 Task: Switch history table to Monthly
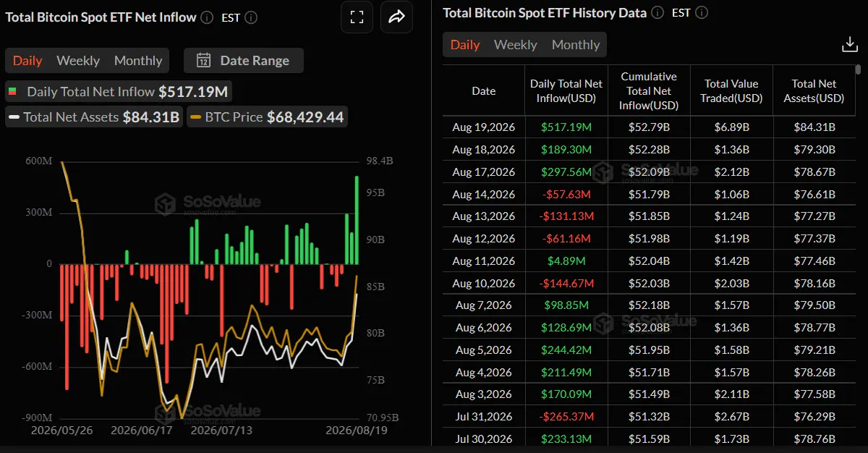coord(576,45)
